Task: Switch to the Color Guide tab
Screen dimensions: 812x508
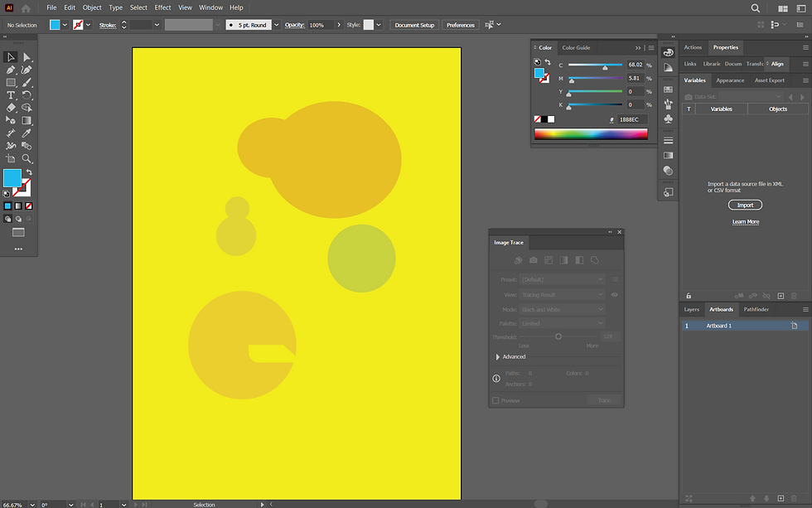Action: point(576,47)
